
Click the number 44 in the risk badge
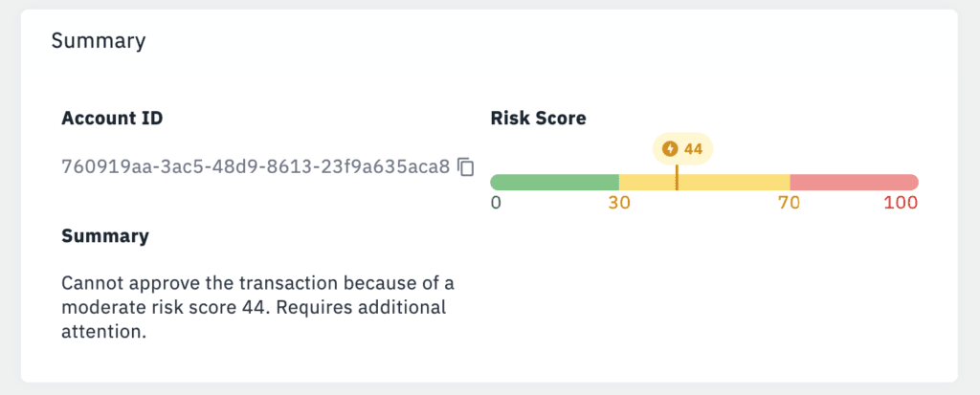693,148
